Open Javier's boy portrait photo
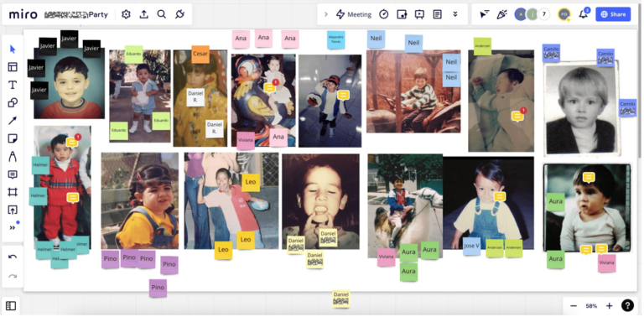This screenshot has width=644, height=317. click(69, 83)
